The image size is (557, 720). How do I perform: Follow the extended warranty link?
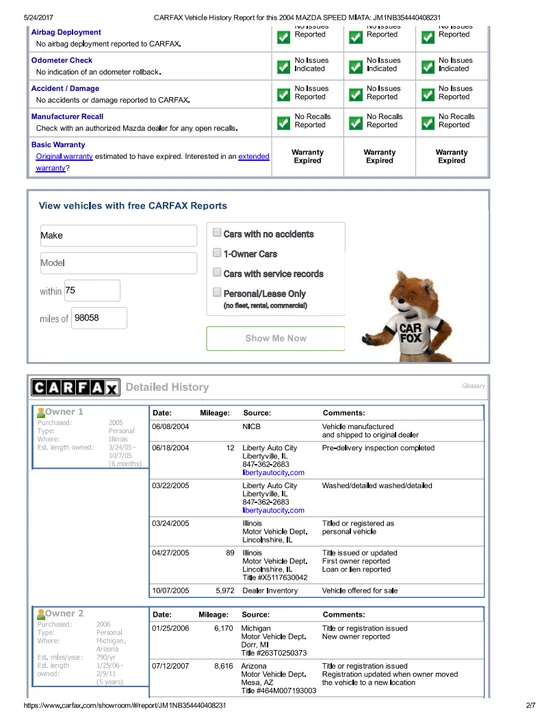(x=253, y=156)
